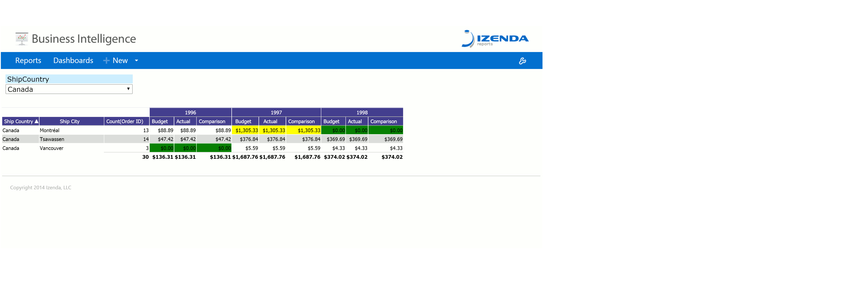Open the ShipCountry Canada dropdown

pyautogui.click(x=69, y=89)
